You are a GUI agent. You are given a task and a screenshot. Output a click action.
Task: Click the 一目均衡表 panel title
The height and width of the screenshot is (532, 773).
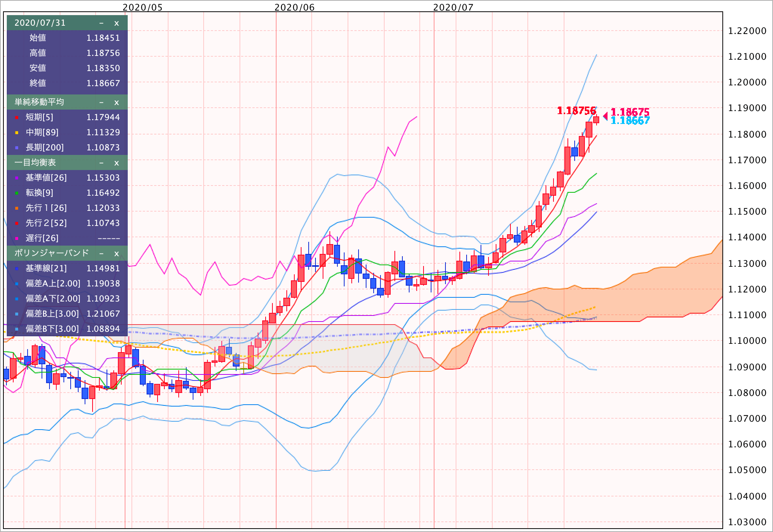35,163
